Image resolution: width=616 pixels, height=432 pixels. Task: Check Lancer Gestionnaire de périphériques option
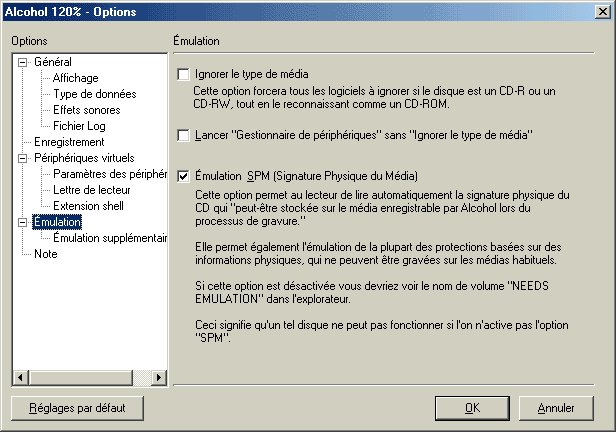(183, 135)
